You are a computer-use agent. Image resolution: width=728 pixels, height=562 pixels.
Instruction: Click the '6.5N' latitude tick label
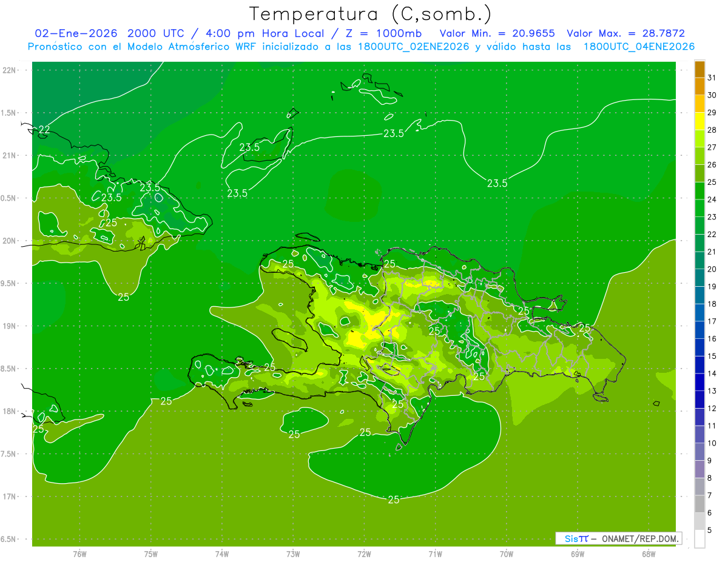tap(9, 540)
